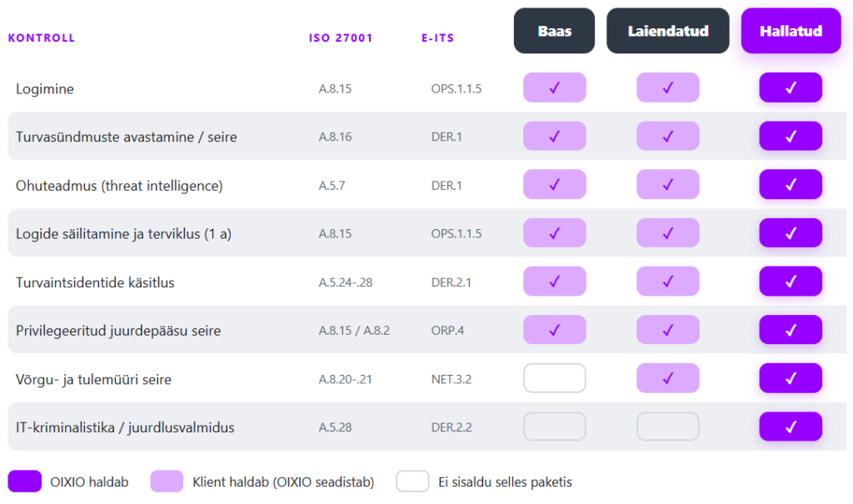Click empty Baas box for IT-kriminalistika
The image size is (853, 504).
click(554, 427)
